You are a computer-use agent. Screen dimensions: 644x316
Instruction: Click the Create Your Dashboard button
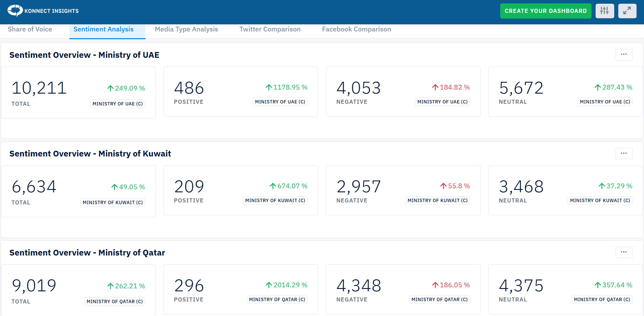[x=546, y=10]
